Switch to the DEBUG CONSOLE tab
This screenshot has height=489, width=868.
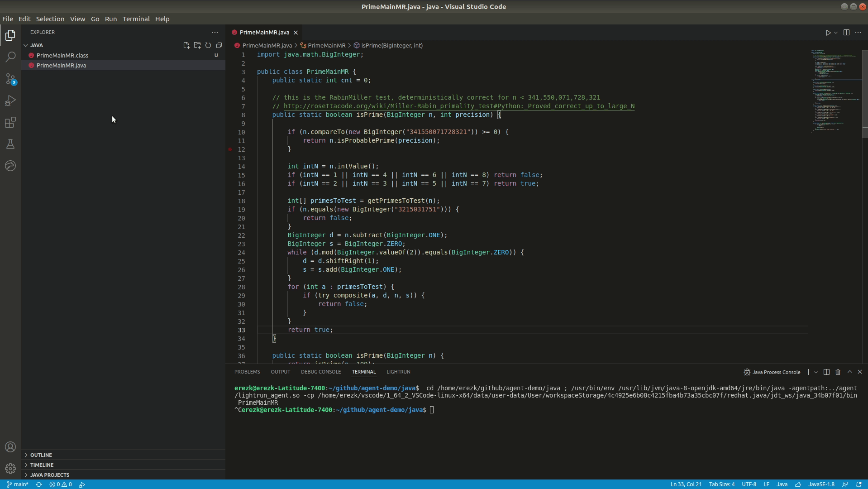pos(320,372)
